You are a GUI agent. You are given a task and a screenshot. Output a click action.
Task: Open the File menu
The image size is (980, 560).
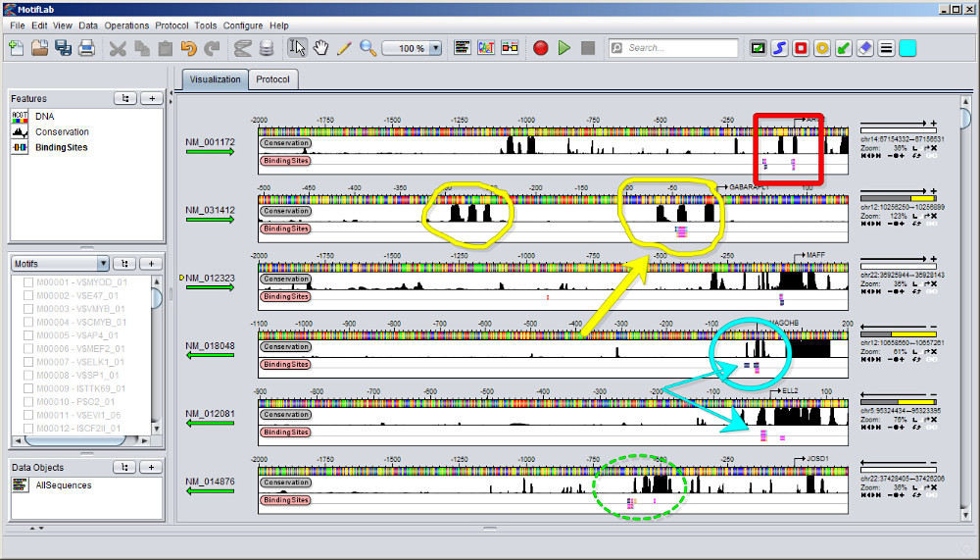(x=18, y=25)
